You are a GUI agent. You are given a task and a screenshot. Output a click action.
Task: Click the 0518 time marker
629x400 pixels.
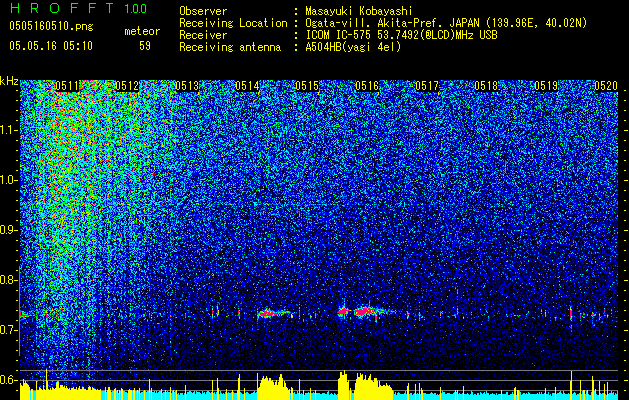(486, 86)
